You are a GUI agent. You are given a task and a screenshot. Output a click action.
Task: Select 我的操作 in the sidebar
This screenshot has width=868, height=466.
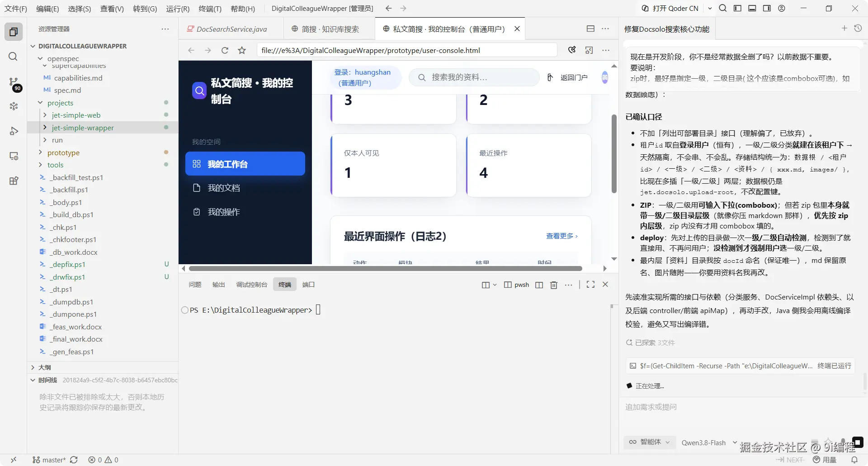(245, 212)
